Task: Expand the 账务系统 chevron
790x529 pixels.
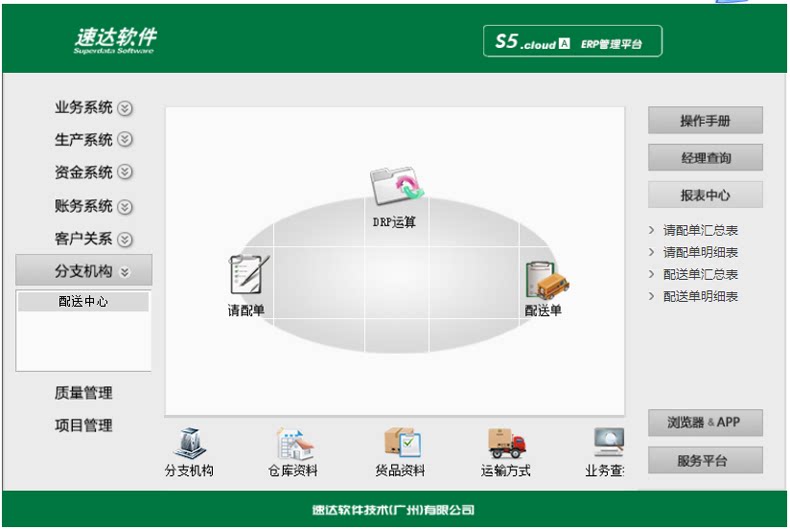Action: (125, 207)
